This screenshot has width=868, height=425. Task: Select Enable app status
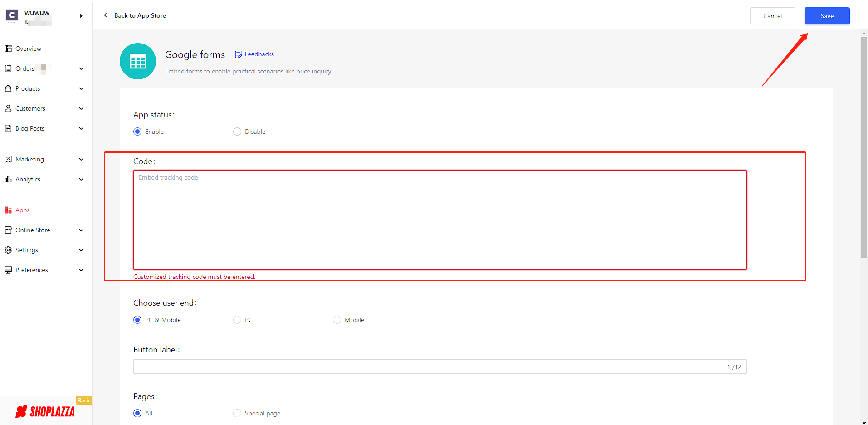137,132
